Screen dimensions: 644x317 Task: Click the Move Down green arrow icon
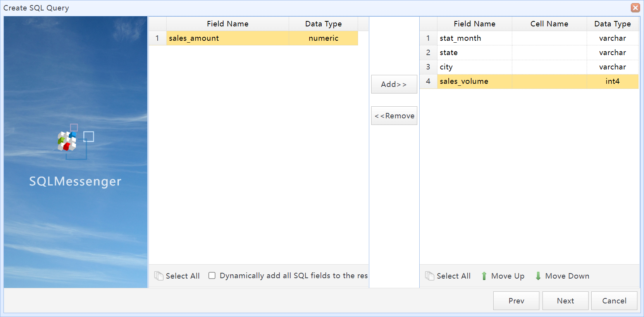(538, 276)
